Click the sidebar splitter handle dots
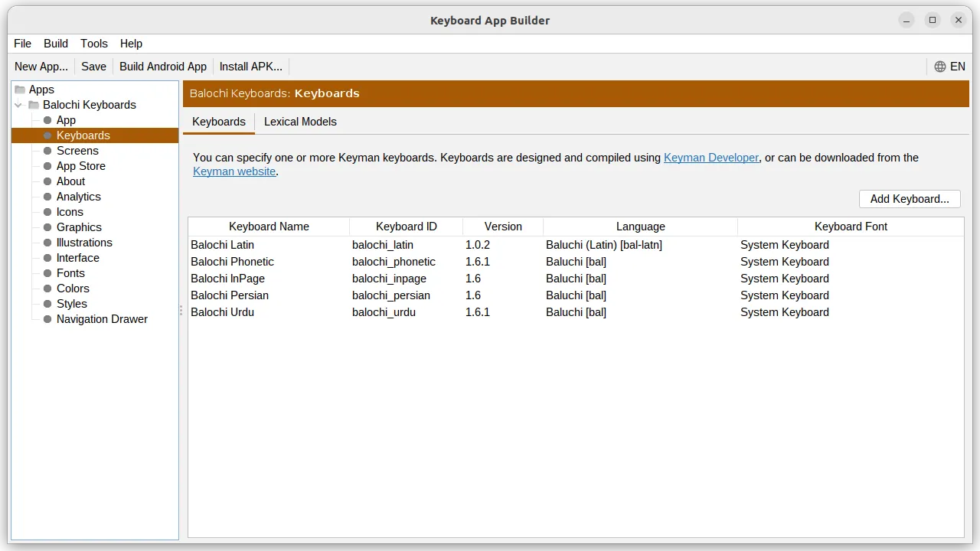Viewport: 980px width, 551px height. [x=181, y=310]
